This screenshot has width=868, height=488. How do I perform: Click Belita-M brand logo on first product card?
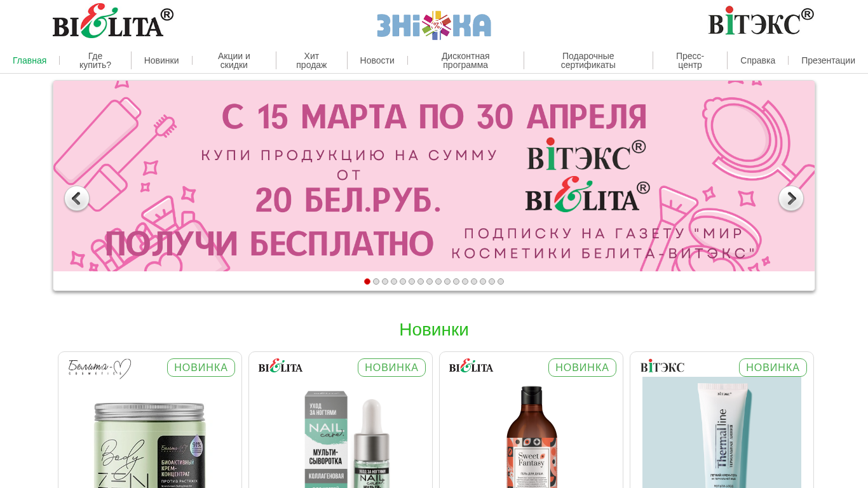[x=100, y=368]
